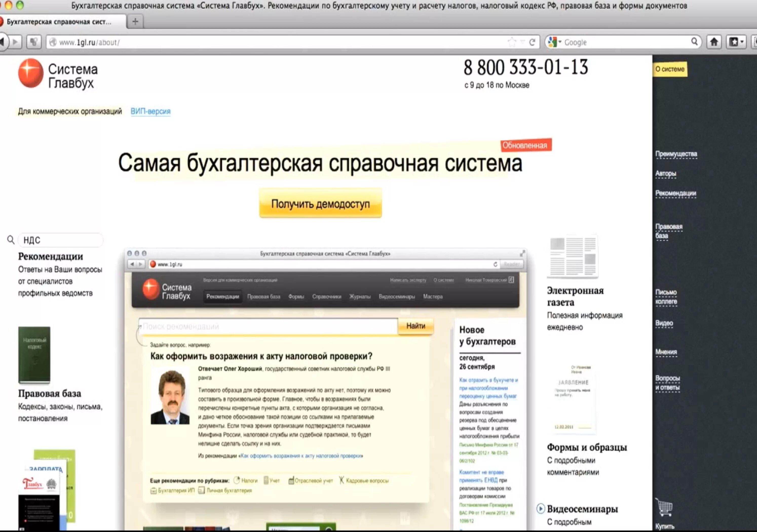Click the green Налоговый кодекс book thumbnail

[x=34, y=355]
